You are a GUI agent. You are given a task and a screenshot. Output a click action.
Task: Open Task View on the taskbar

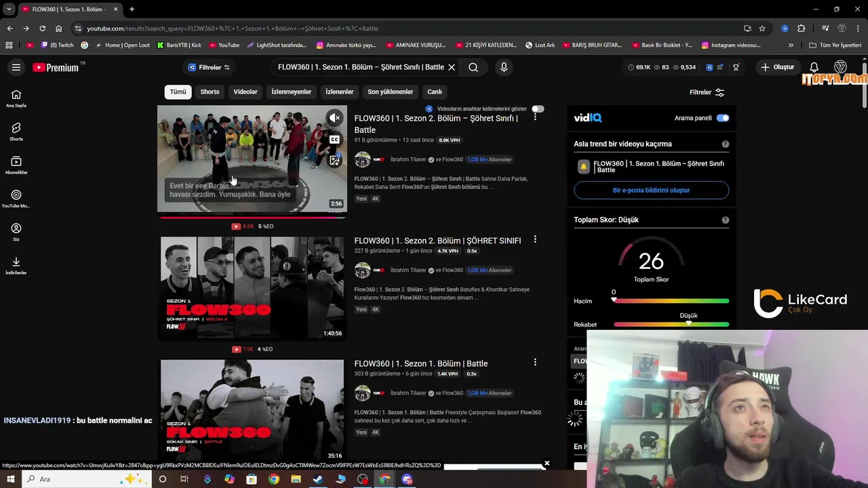tap(184, 479)
